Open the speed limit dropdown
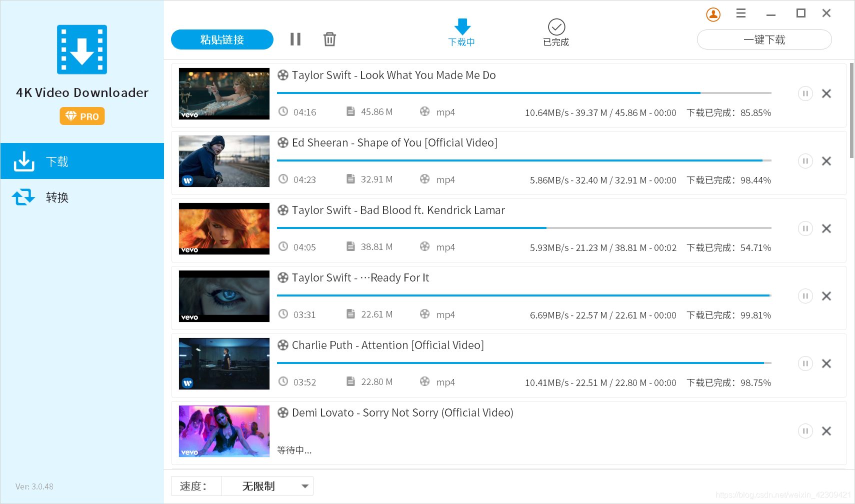Viewport: 855px width, 504px height. 267,486
